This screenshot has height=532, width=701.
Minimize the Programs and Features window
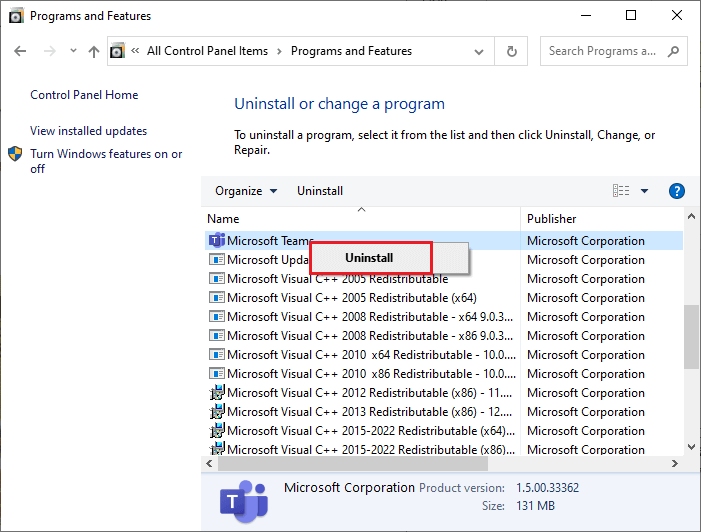click(x=586, y=16)
